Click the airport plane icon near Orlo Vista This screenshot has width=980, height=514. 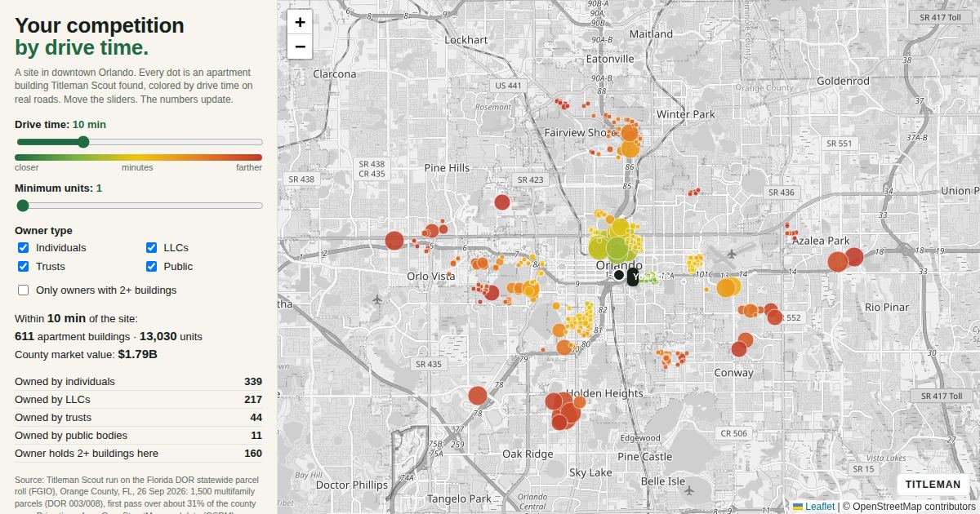pyautogui.click(x=377, y=299)
